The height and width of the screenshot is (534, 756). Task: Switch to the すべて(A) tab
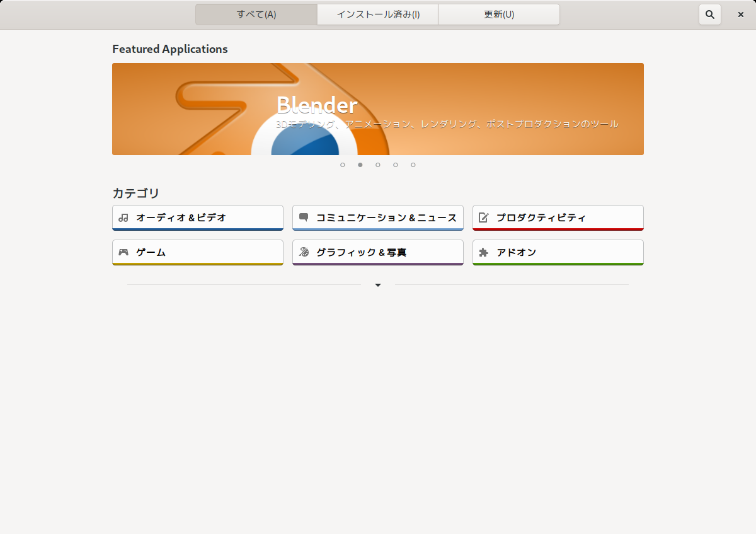click(256, 15)
